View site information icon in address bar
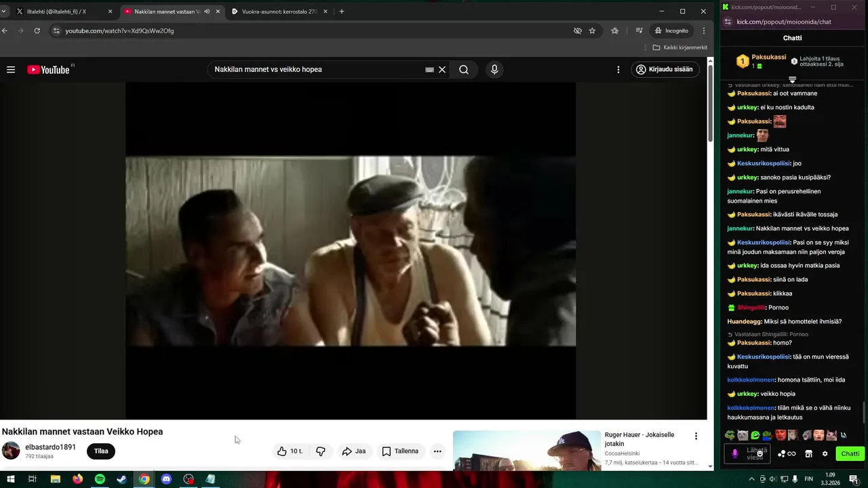 pyautogui.click(x=56, y=30)
